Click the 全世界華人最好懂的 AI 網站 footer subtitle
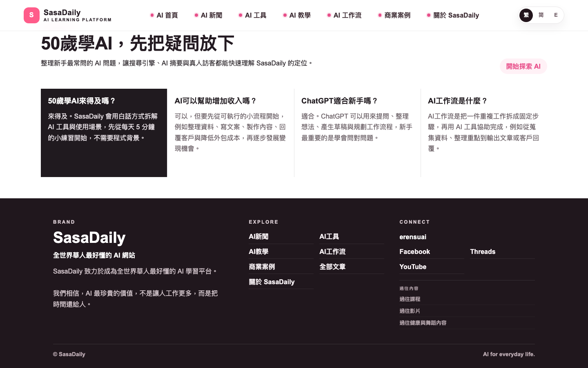This screenshot has height=368, width=588. pyautogui.click(x=94, y=256)
